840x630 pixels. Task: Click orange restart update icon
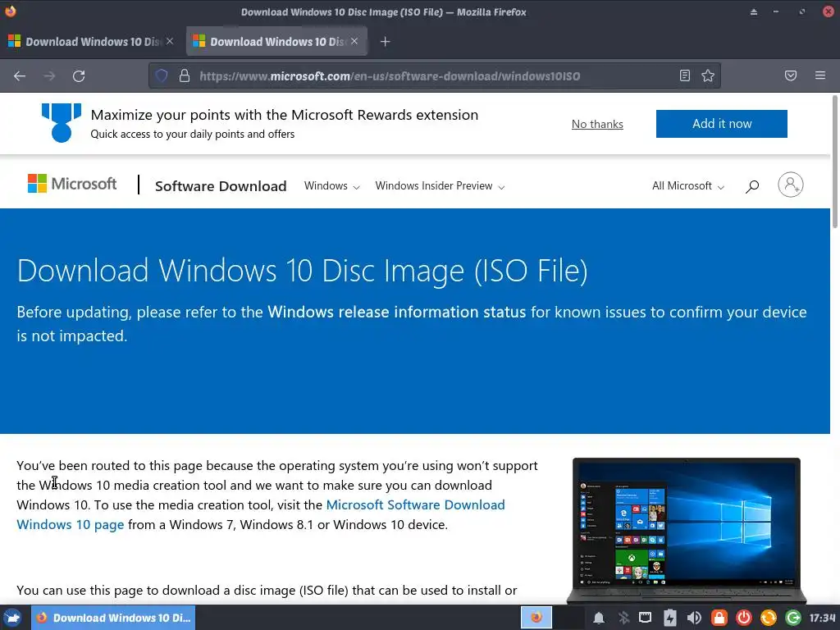[768, 618]
